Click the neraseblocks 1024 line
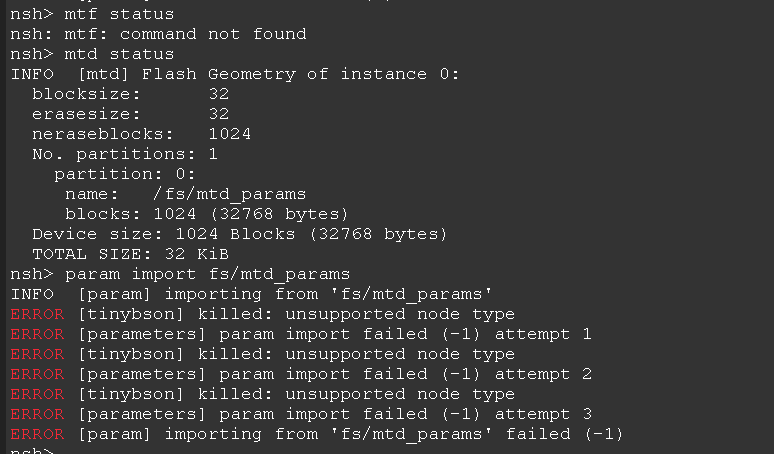Viewport: 774px width, 454px height. point(141,134)
